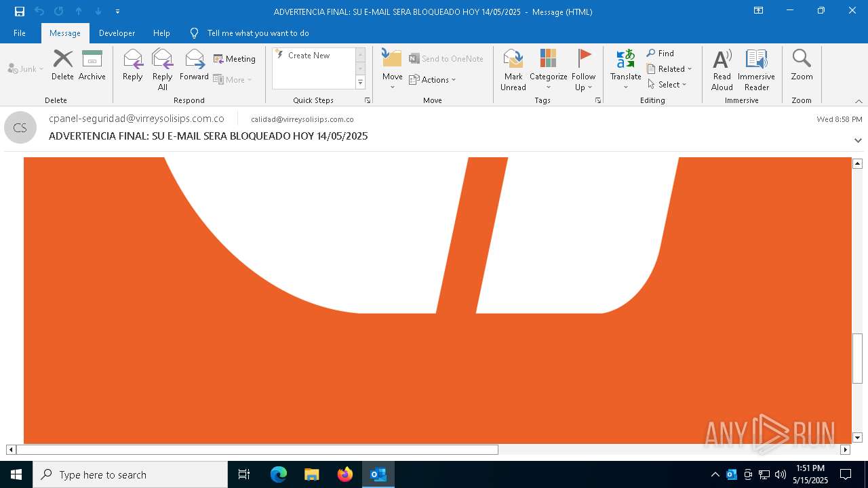868x488 pixels.
Task: Go to the next item using the down arrow
Action: coord(98,12)
